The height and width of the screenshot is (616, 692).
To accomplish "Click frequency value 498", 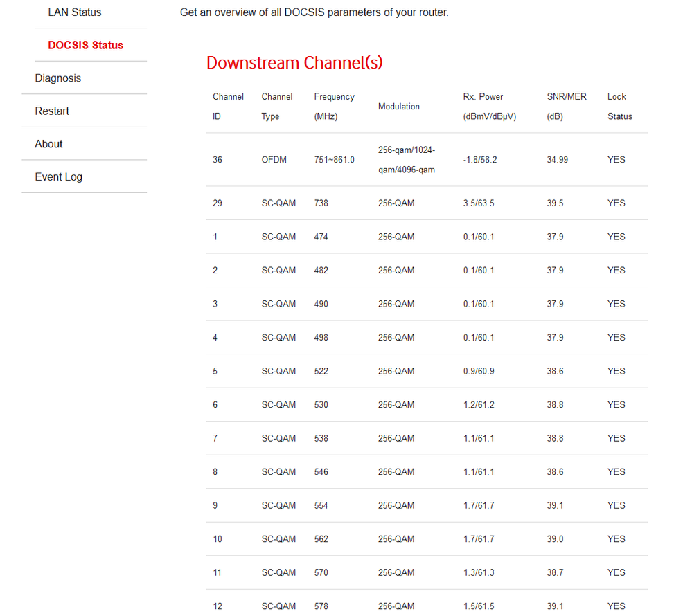I will click(x=321, y=337).
